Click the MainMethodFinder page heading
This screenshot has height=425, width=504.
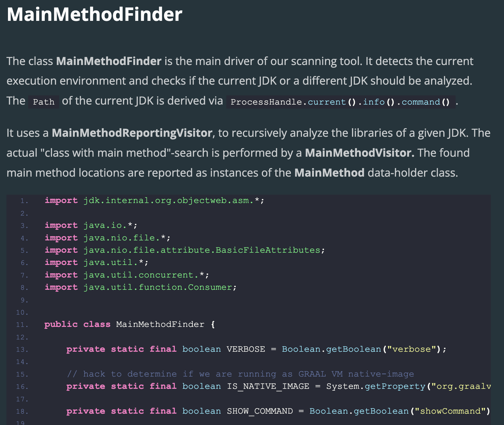click(94, 14)
